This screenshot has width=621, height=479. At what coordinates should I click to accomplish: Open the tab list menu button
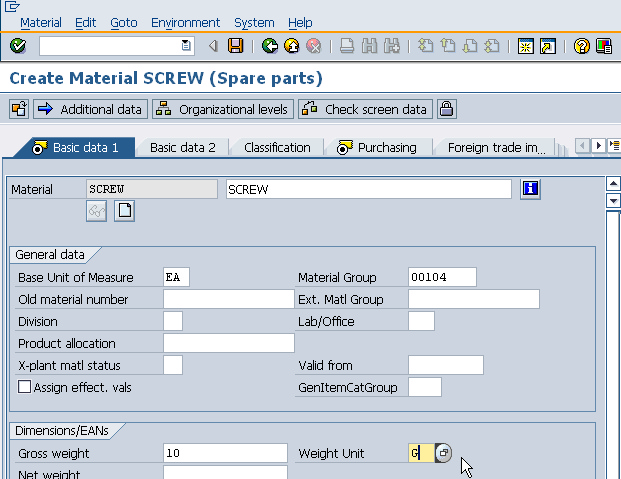point(614,146)
